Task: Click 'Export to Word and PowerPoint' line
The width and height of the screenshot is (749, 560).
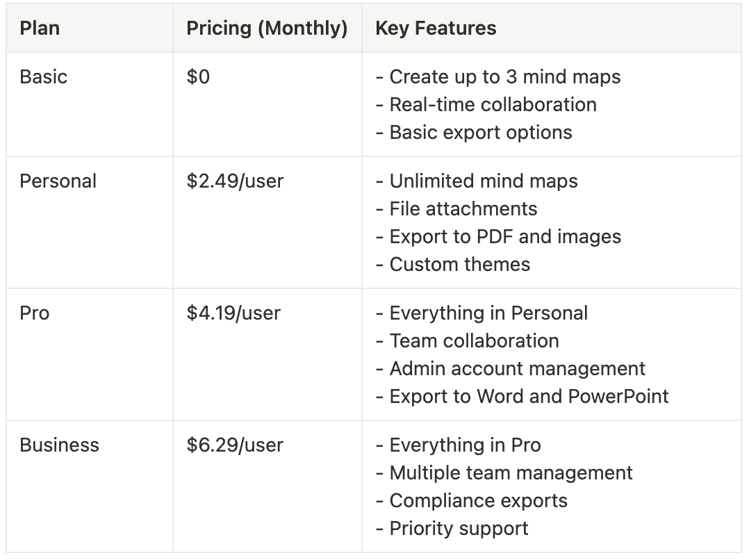Action: pyautogui.click(x=522, y=397)
